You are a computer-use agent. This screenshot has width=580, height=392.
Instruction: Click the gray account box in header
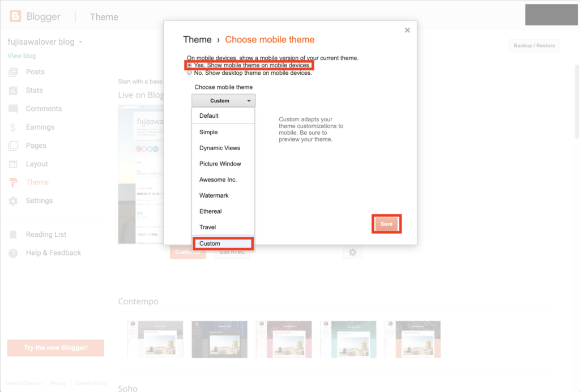pos(551,15)
